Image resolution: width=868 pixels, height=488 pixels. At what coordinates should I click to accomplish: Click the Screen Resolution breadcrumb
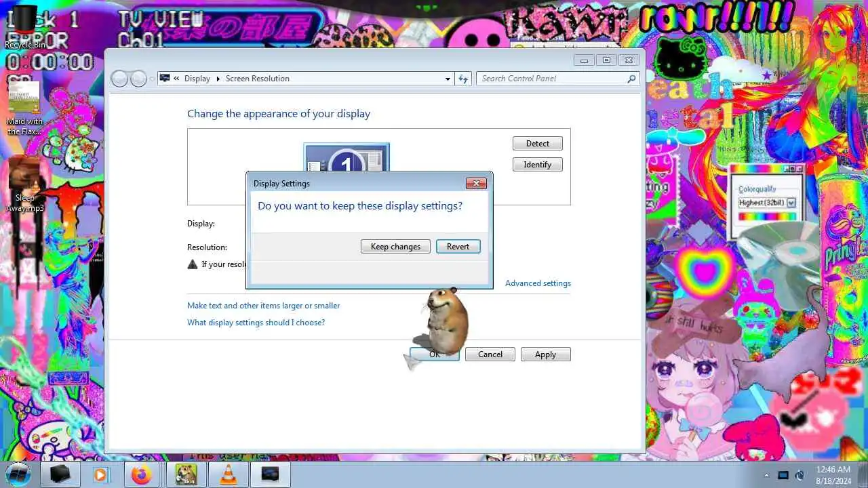[x=258, y=79]
